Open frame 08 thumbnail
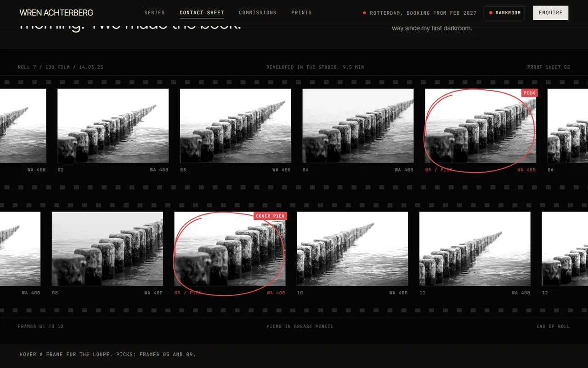The width and height of the screenshot is (588, 368). pos(107,249)
